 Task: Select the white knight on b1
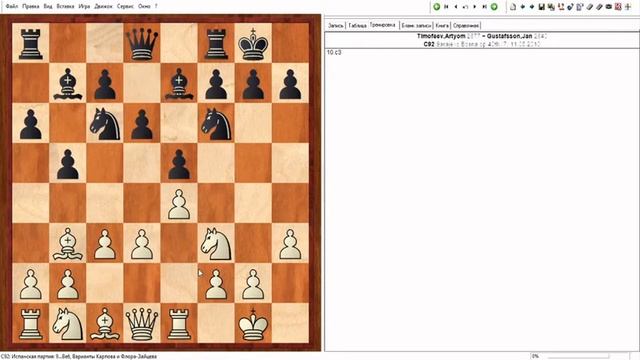point(68,323)
